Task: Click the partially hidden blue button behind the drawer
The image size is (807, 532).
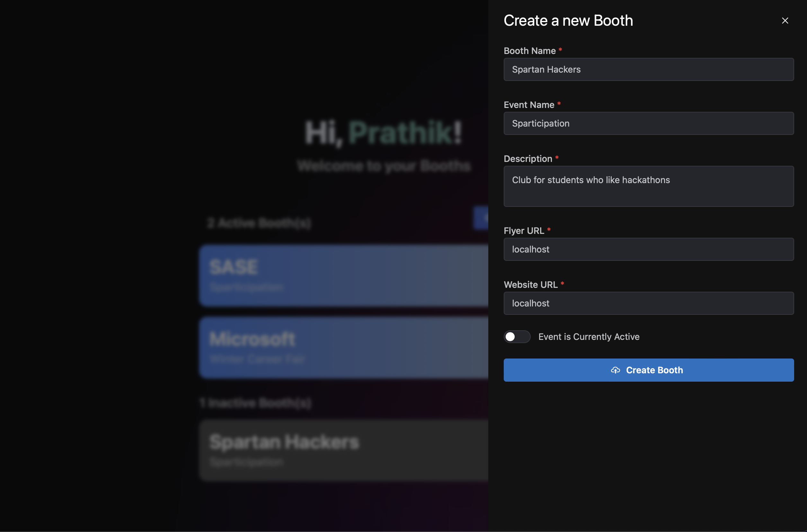Action: coord(481,218)
